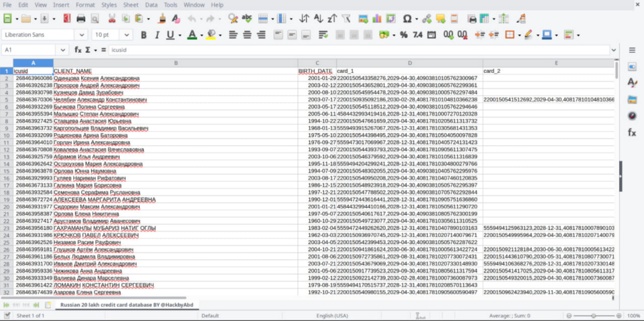Toggle Underline formatting
The height and width of the screenshot is (321, 644).
click(x=170, y=35)
